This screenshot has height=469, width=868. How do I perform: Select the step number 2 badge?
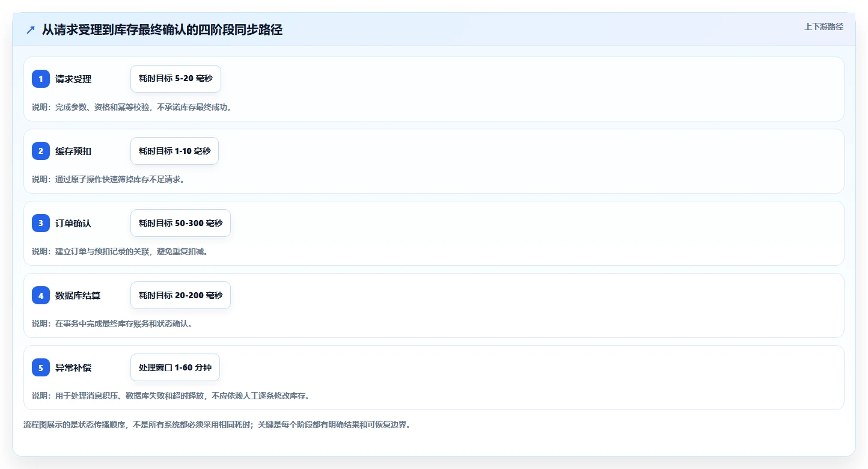(41, 151)
